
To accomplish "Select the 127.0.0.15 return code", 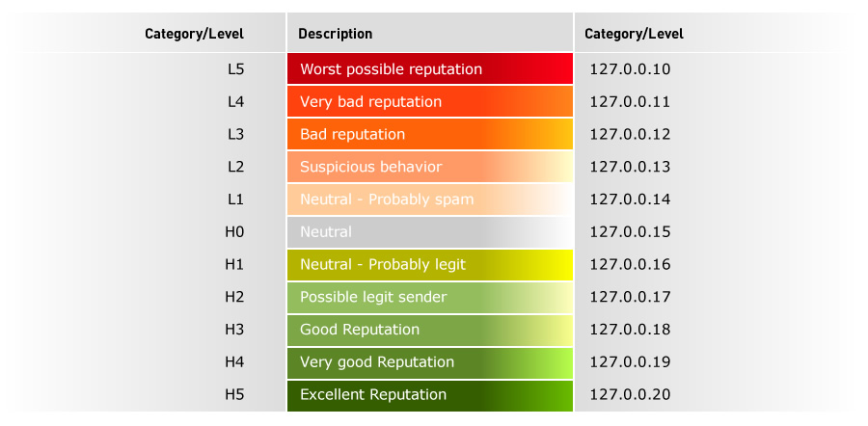I will coord(630,232).
